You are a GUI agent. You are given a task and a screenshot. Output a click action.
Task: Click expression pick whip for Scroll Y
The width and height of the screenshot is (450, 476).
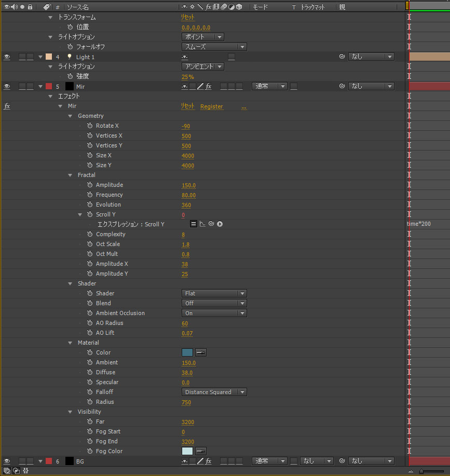tap(211, 224)
